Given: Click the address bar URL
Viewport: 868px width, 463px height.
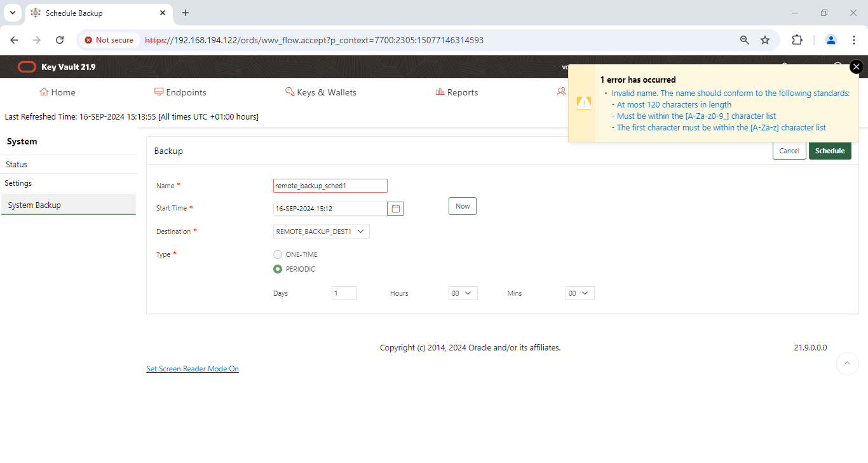Looking at the screenshot, I should click(x=315, y=40).
